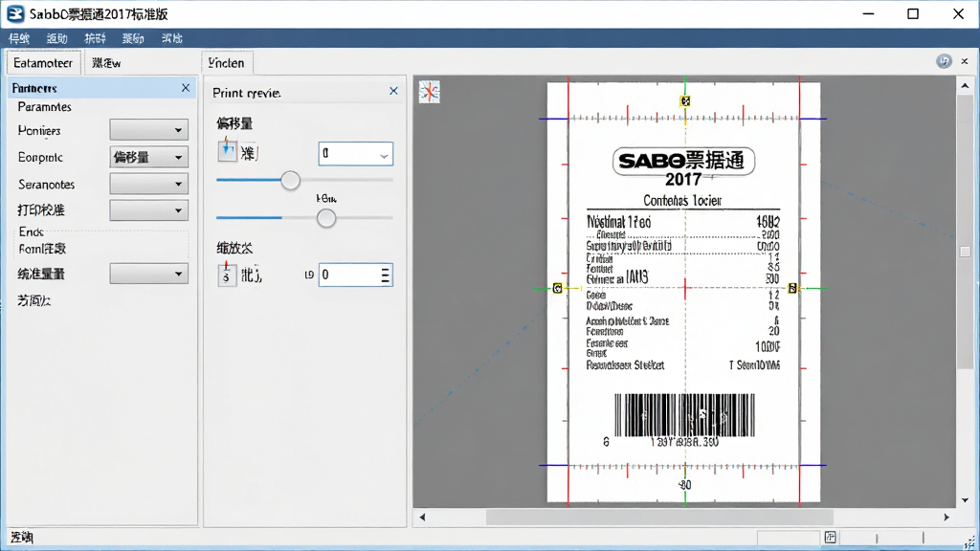Click the offset direction icon under 偏移量
Viewport: 980px width, 551px height.
227,150
